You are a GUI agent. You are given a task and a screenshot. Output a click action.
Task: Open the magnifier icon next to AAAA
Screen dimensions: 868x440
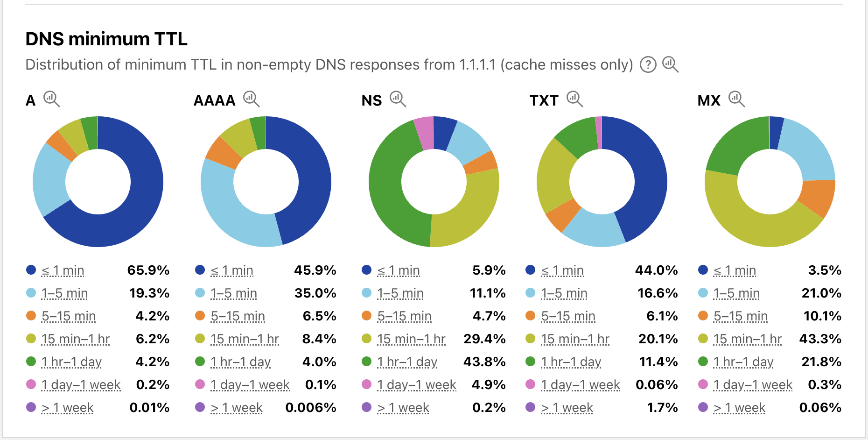coord(251,99)
